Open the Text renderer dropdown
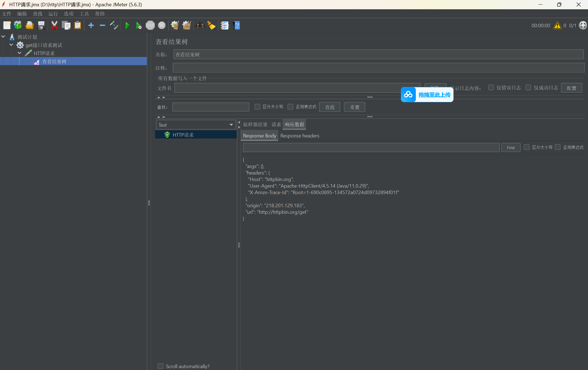Screen dimensions: 588x370 (196, 125)
